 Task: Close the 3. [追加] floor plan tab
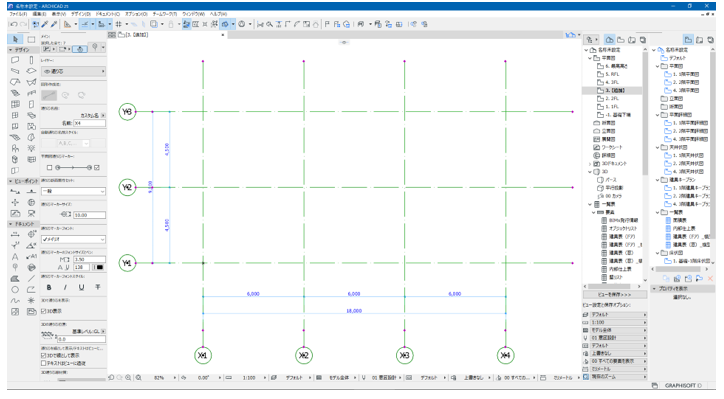(x=223, y=35)
